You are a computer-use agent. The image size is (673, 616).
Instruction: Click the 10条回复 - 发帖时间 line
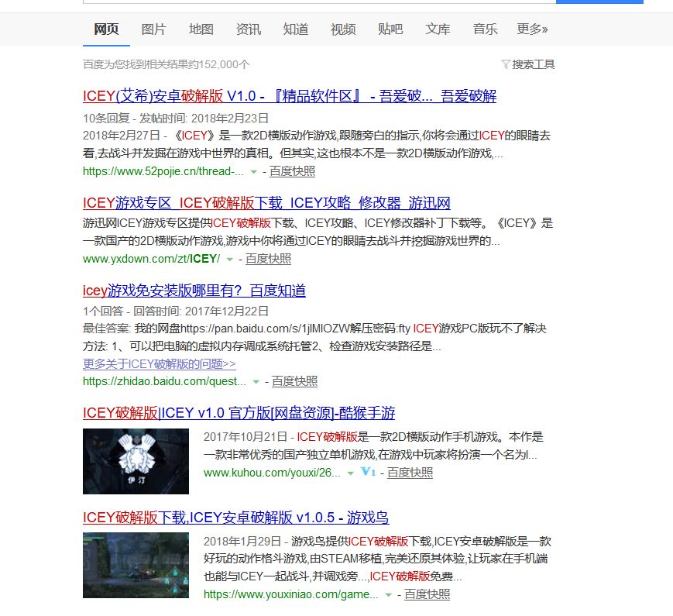click(176, 118)
